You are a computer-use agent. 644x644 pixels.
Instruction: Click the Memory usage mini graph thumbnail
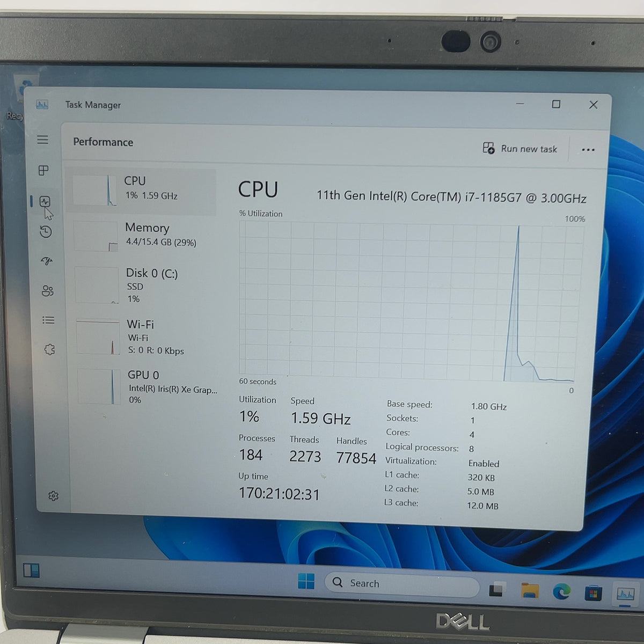96,236
